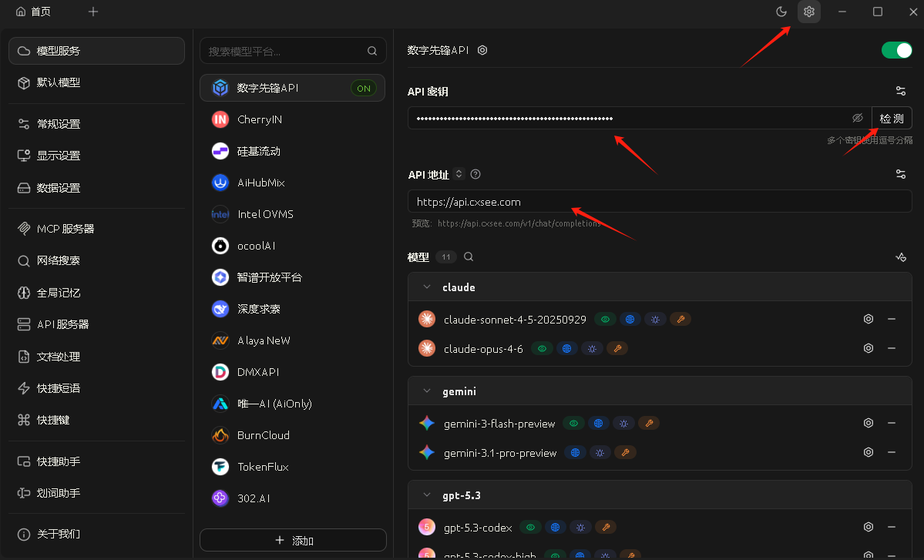The width and height of the screenshot is (924, 560).
Task: Go to 默认模型 settings
Action: [59, 82]
